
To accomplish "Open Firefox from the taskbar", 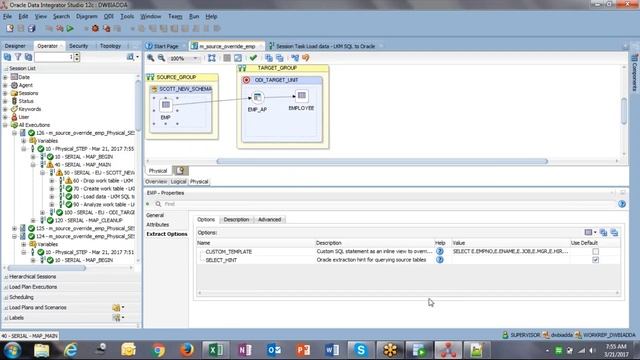I will coord(187,350).
